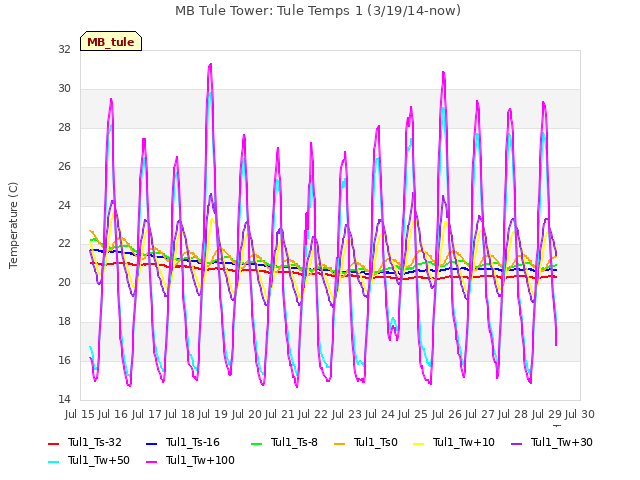The width and height of the screenshot is (640, 480).
Task: Click the y-axis value 22
Action: [64, 244]
